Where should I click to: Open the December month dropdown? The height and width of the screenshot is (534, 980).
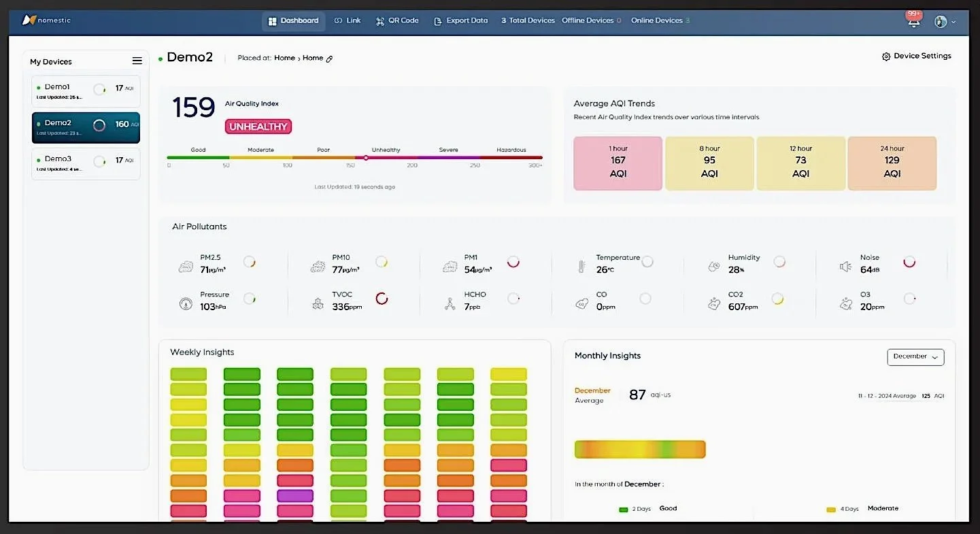[x=915, y=356]
